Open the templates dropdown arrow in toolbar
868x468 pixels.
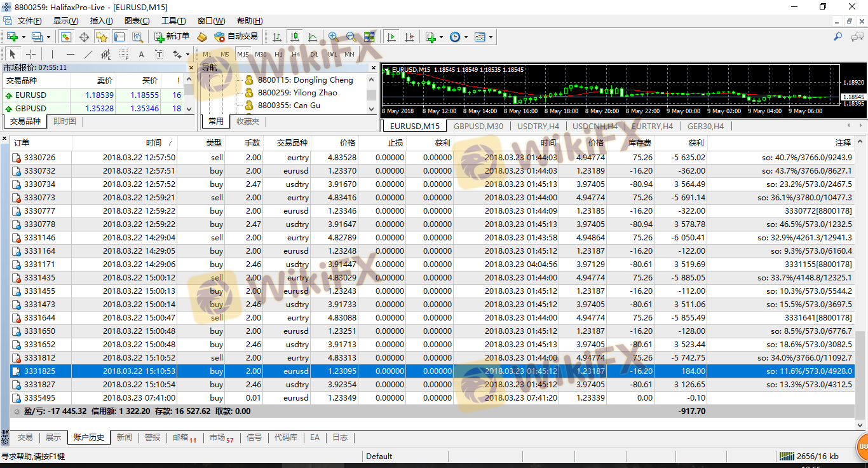(491, 37)
